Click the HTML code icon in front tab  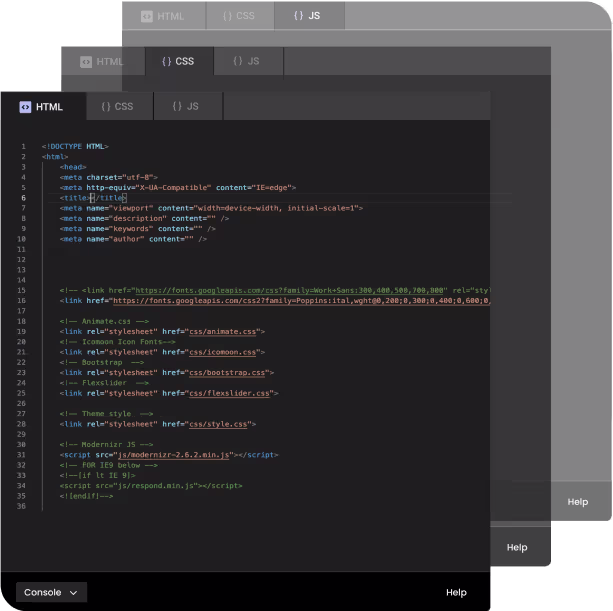click(25, 107)
